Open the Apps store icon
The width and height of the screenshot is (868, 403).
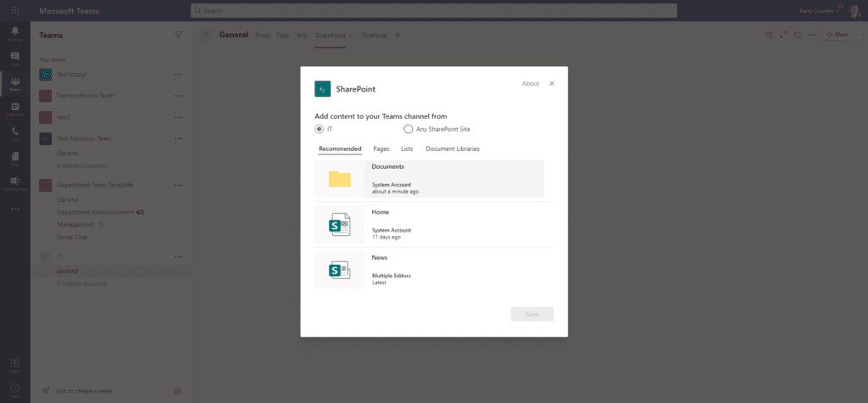pyautogui.click(x=15, y=365)
